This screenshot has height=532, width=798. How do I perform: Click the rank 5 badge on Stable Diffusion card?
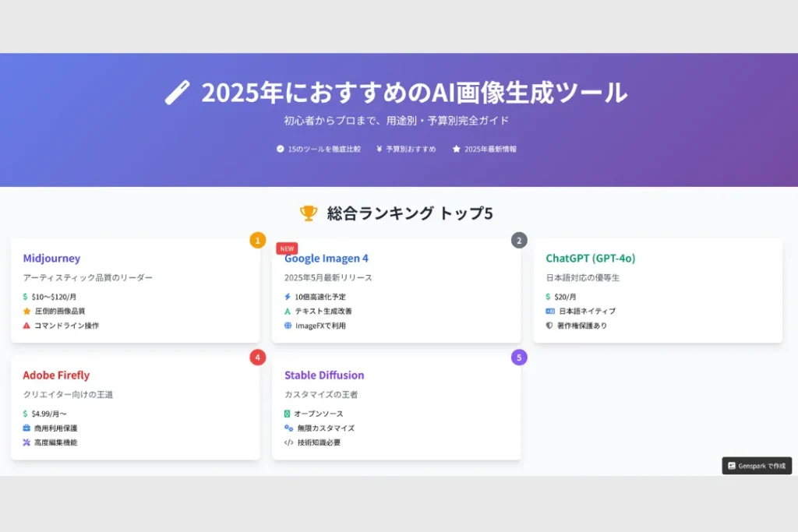tap(519, 357)
